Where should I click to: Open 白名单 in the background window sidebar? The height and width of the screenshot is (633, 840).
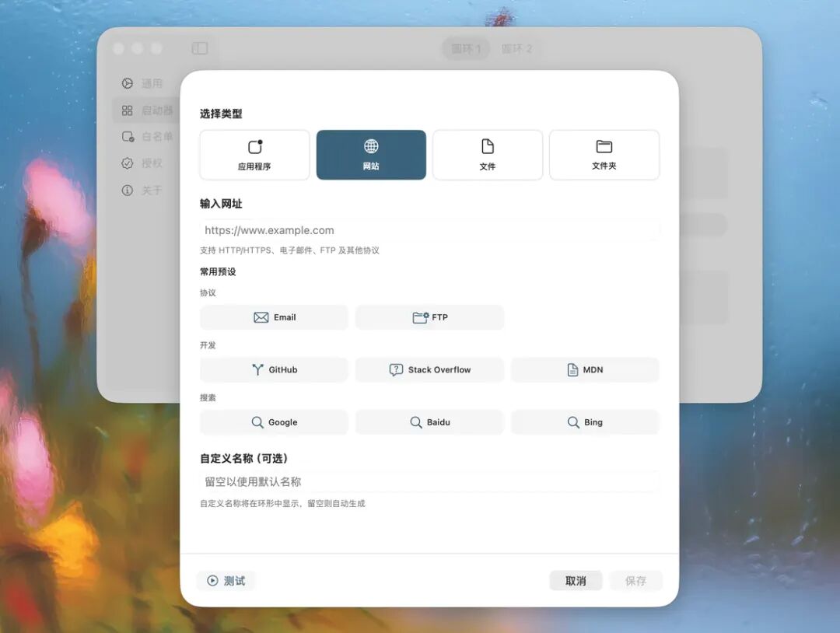[147, 137]
